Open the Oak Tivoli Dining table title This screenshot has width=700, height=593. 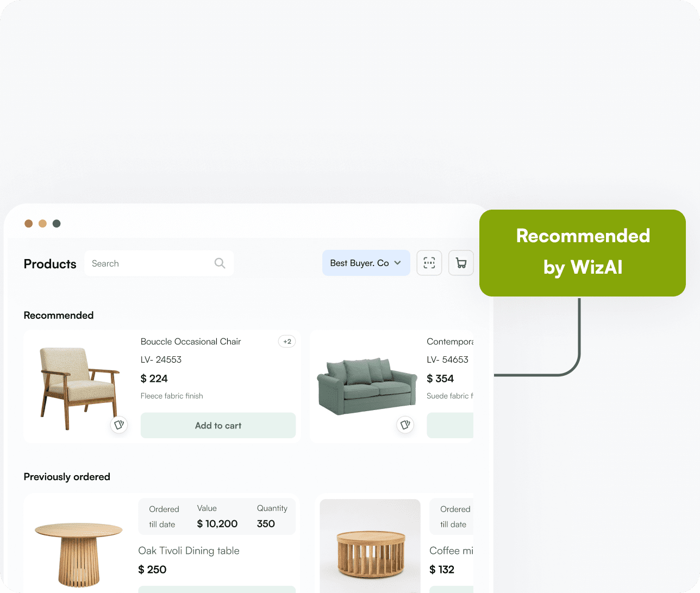pos(189,551)
